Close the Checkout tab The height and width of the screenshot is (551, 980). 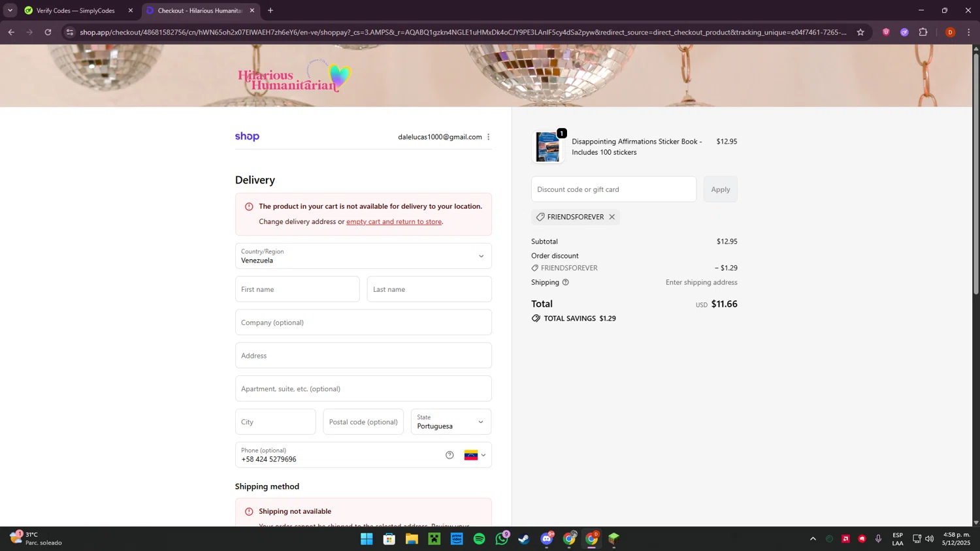click(252, 10)
